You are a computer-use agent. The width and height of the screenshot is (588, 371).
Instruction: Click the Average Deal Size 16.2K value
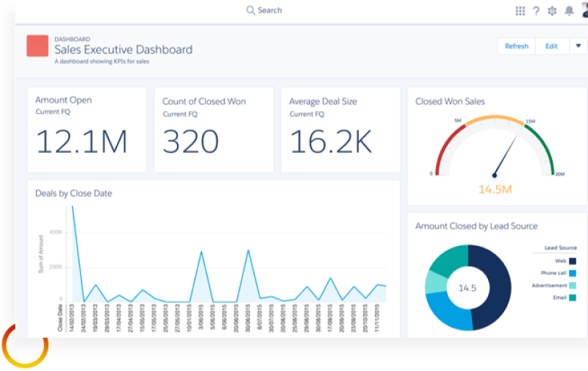click(331, 142)
